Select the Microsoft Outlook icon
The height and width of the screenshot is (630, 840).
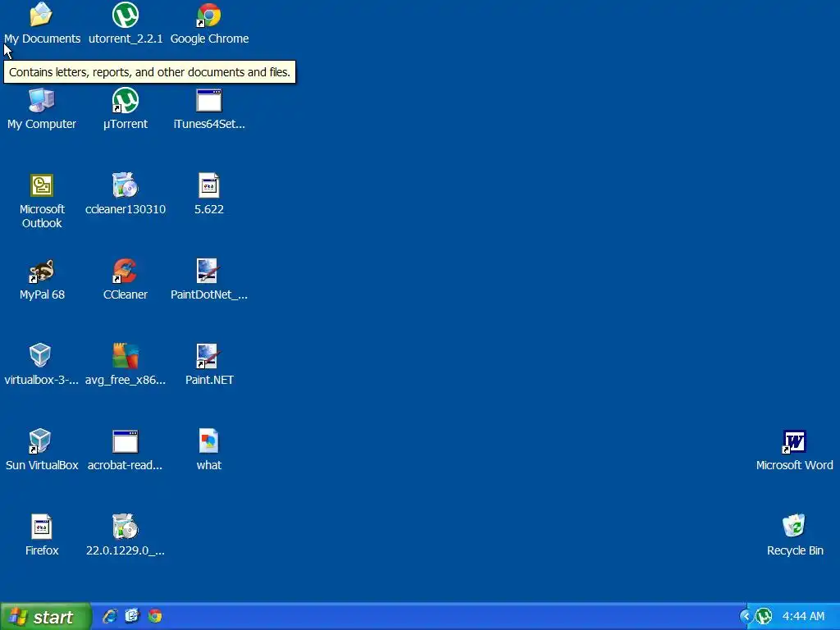[41, 185]
